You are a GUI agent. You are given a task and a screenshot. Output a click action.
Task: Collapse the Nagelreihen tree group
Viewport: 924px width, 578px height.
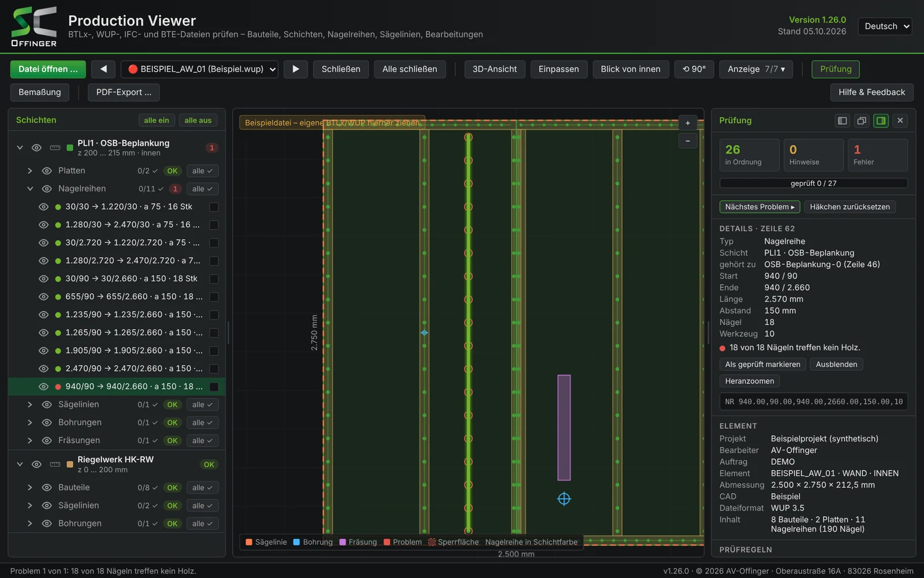[30, 189]
